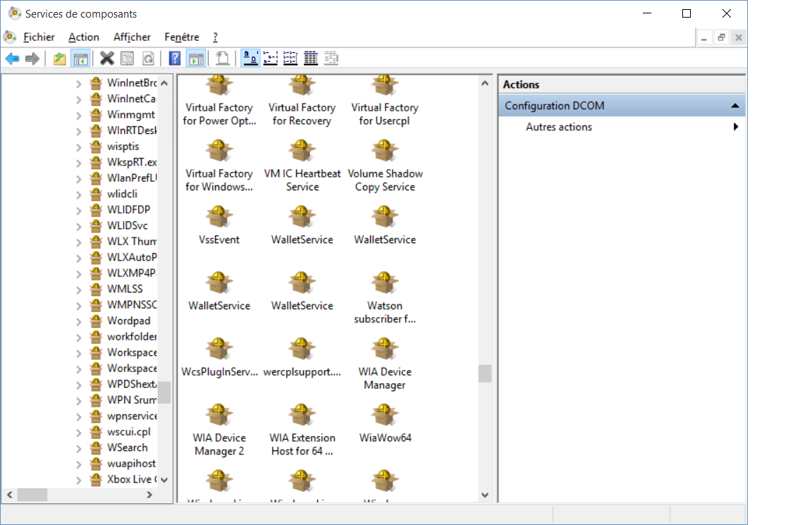
Task: Click the new document toolbar icon
Action: (223, 58)
